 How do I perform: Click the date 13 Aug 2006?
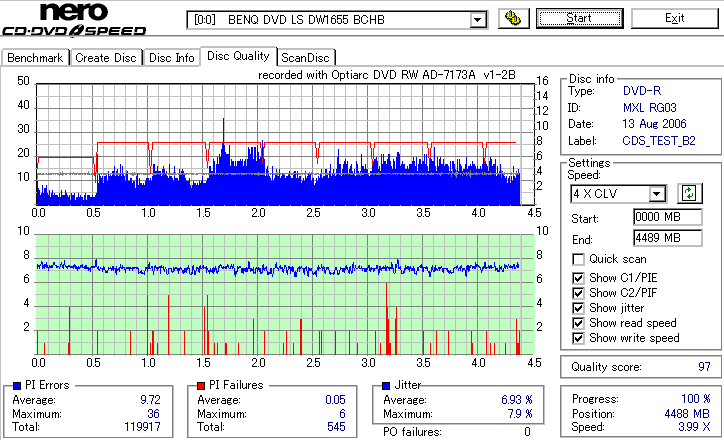point(654,124)
